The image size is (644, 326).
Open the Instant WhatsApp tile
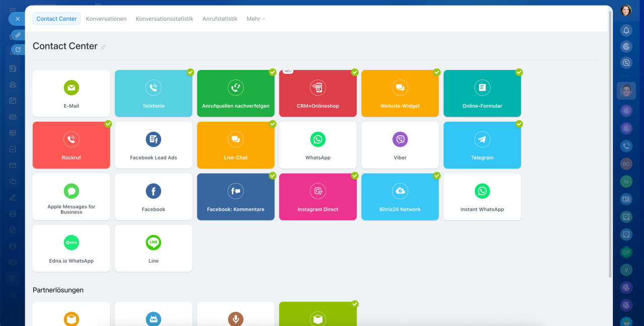point(482,197)
